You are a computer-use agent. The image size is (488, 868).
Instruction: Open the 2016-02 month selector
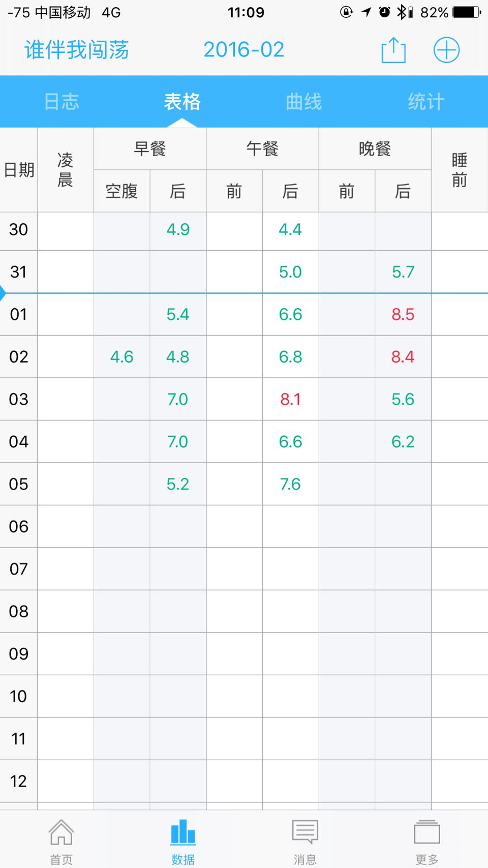tap(244, 50)
